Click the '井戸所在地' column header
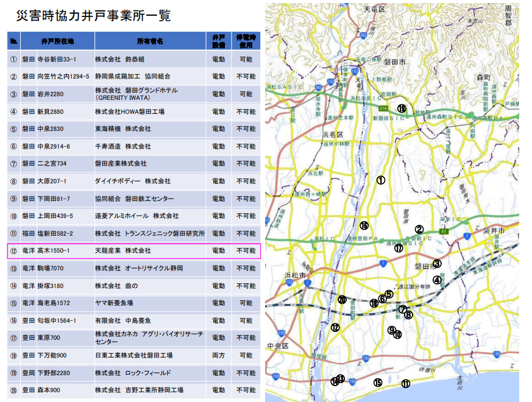The image size is (532, 402). click(57, 41)
